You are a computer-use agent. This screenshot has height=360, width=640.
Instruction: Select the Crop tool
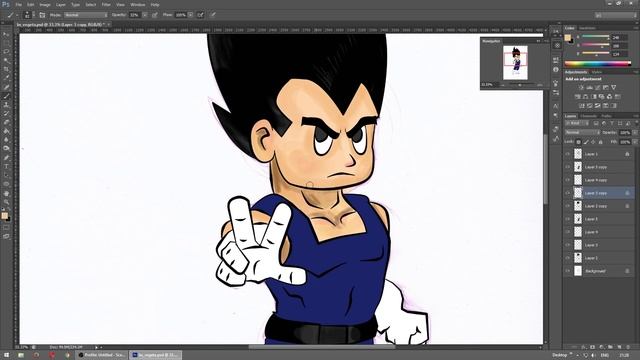6,69
